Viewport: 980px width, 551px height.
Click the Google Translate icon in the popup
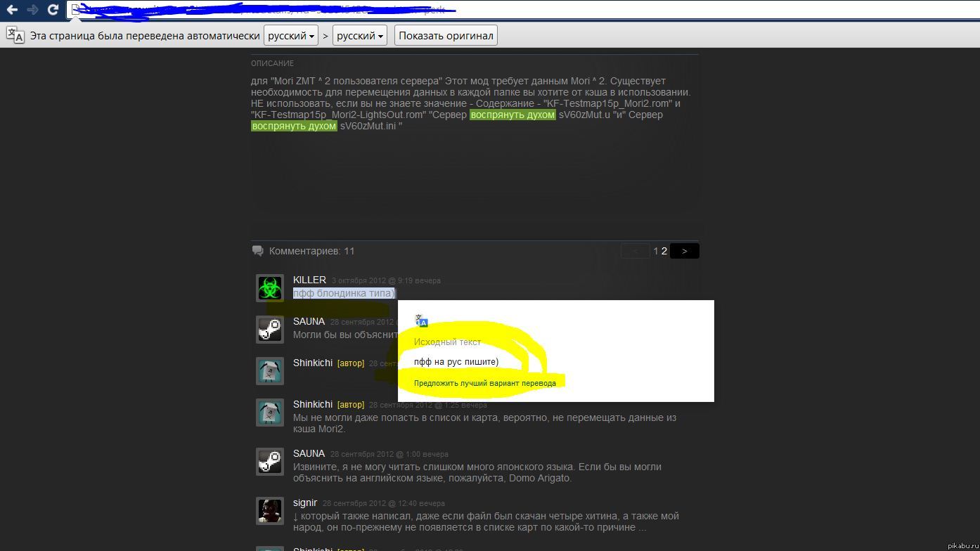pos(421,321)
